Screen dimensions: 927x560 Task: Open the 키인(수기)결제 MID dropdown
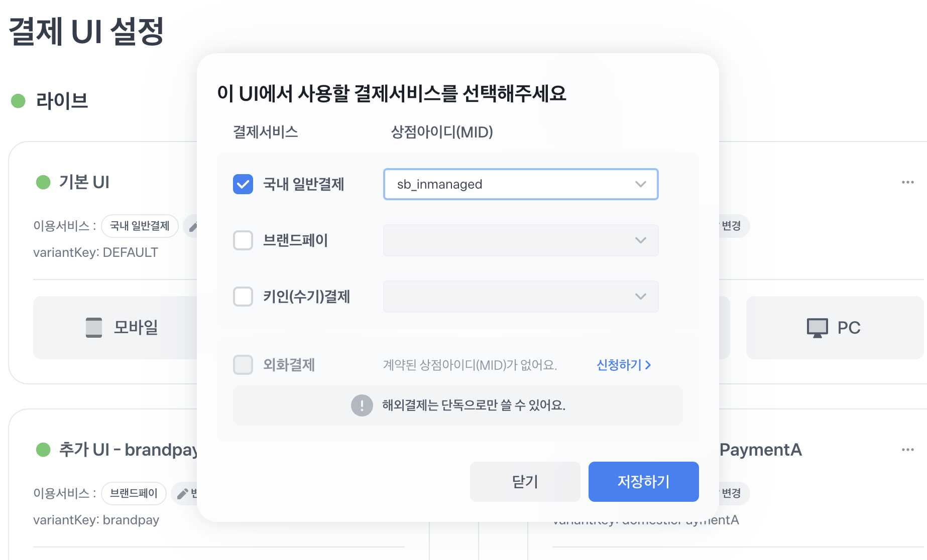tap(520, 297)
